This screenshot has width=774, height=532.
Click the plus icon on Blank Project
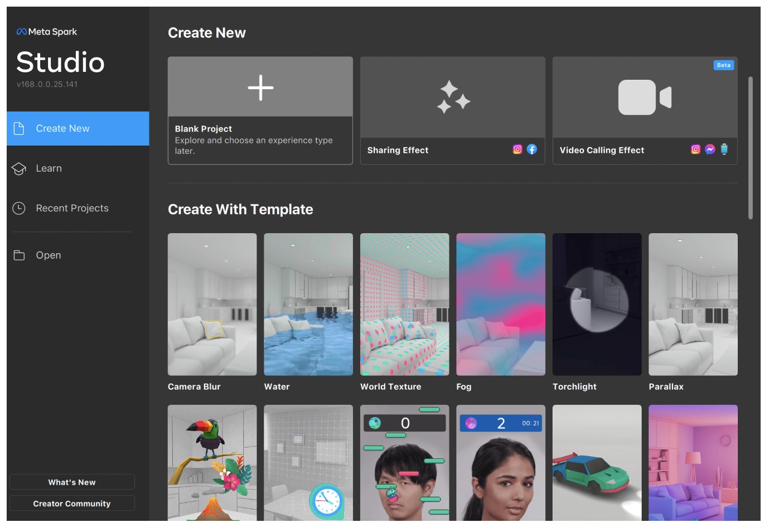click(x=260, y=88)
